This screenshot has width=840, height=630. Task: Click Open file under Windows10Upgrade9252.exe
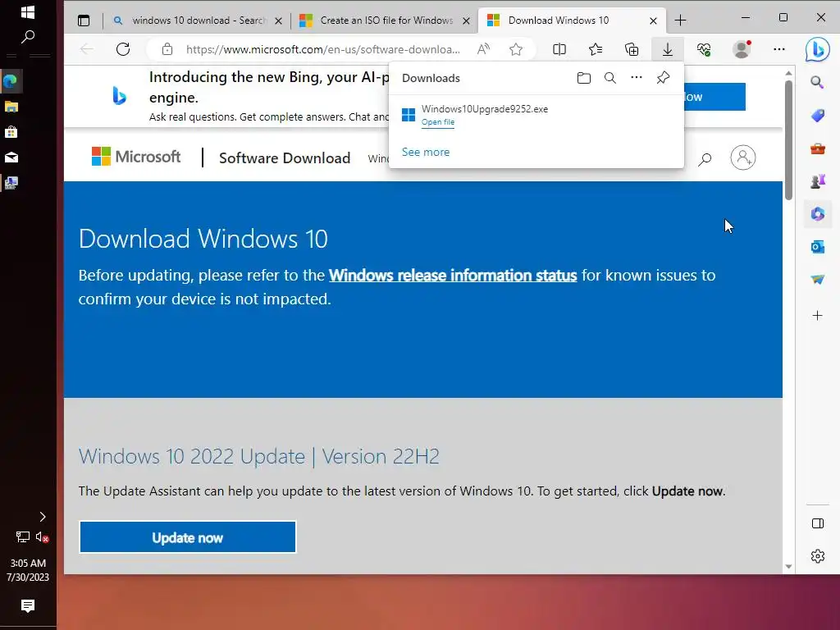point(438,122)
